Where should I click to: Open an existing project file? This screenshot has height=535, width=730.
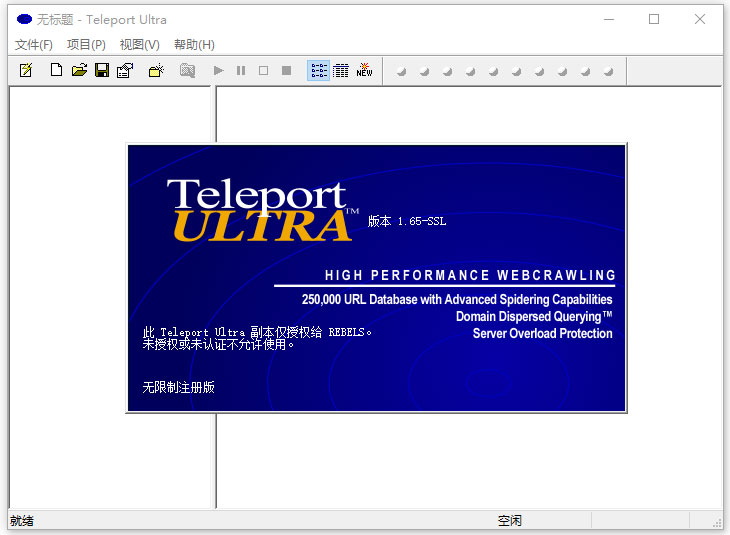[80, 70]
